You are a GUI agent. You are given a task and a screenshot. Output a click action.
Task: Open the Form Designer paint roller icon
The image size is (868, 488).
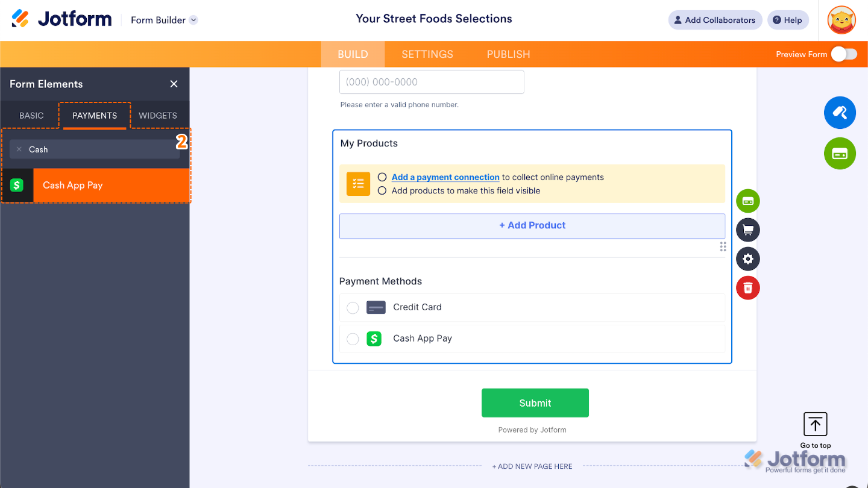coord(840,113)
